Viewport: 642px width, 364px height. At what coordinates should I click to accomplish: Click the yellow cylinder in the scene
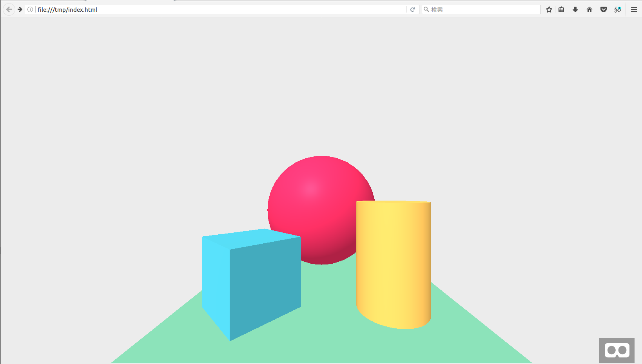coord(394,265)
